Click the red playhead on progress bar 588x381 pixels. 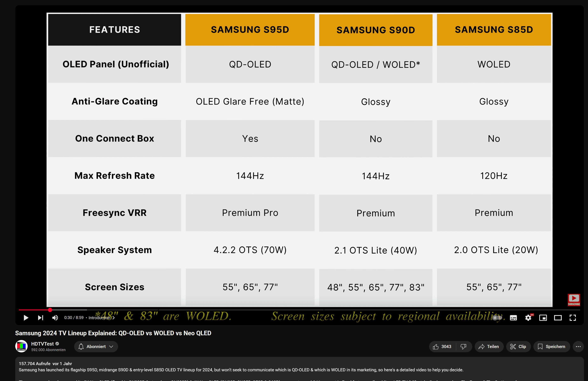click(50, 310)
